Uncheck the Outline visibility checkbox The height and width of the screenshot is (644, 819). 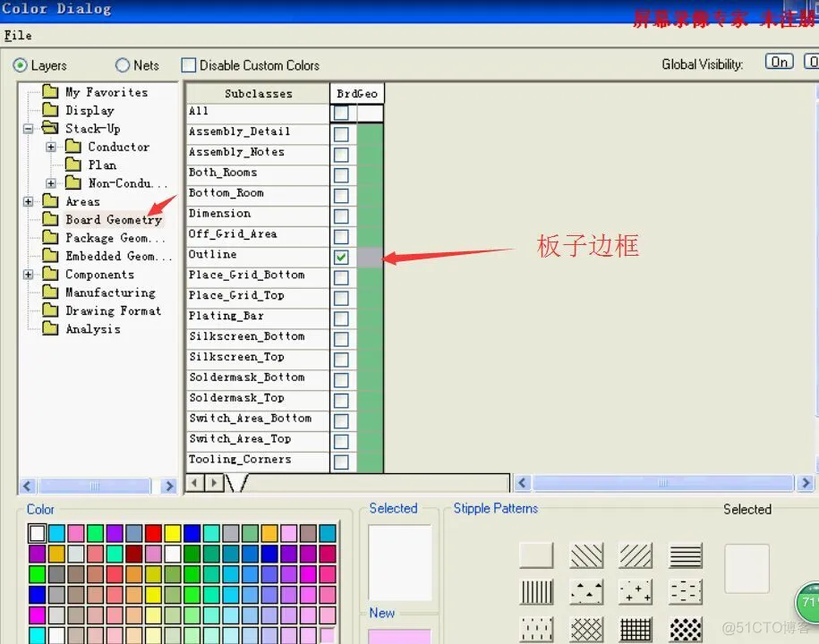(341, 257)
